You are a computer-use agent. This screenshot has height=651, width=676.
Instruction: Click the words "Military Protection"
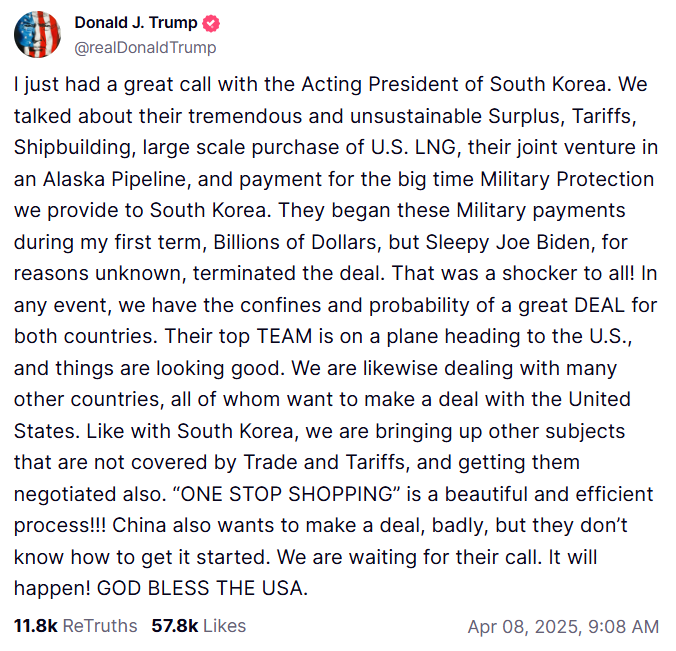click(x=567, y=179)
